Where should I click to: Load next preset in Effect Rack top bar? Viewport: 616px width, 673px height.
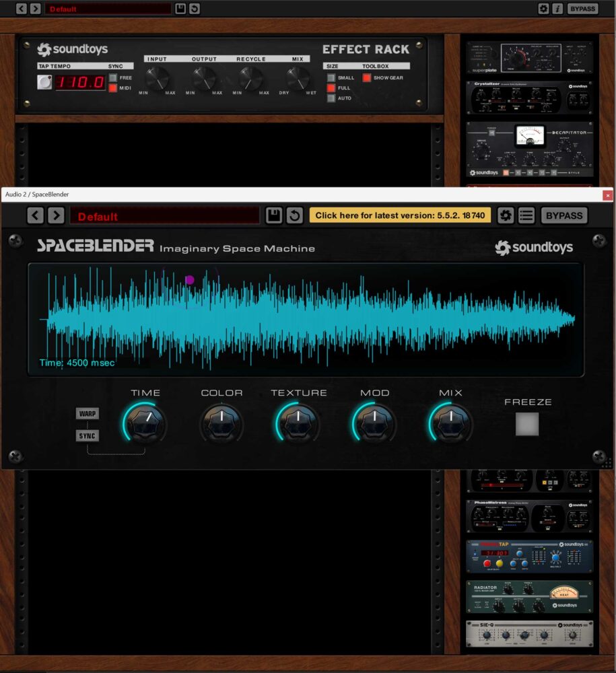[36, 9]
